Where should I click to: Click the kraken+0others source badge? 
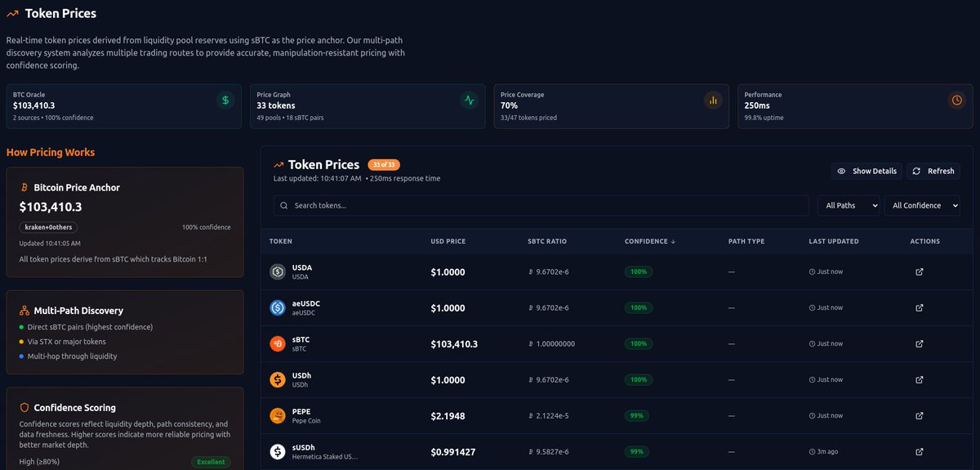click(x=48, y=227)
